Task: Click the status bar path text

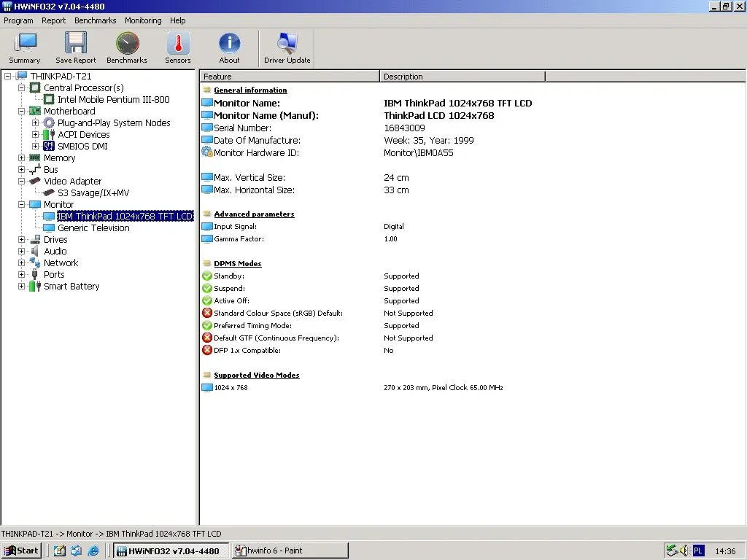Action: 111,534
